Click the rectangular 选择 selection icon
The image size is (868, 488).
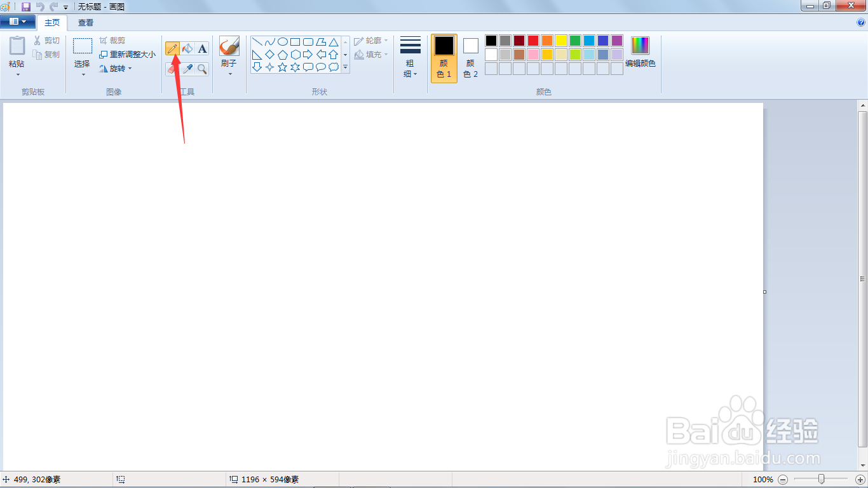click(83, 46)
